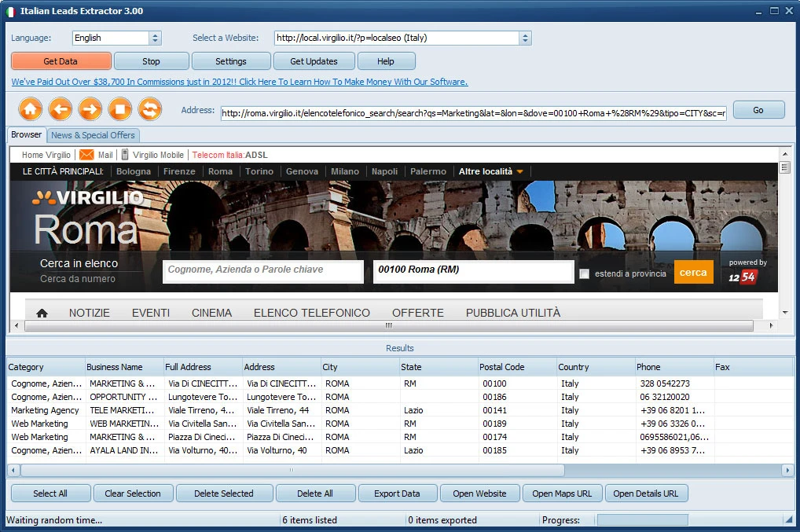Click the Select All button
Viewport: 800px width, 532px height.
[50, 493]
